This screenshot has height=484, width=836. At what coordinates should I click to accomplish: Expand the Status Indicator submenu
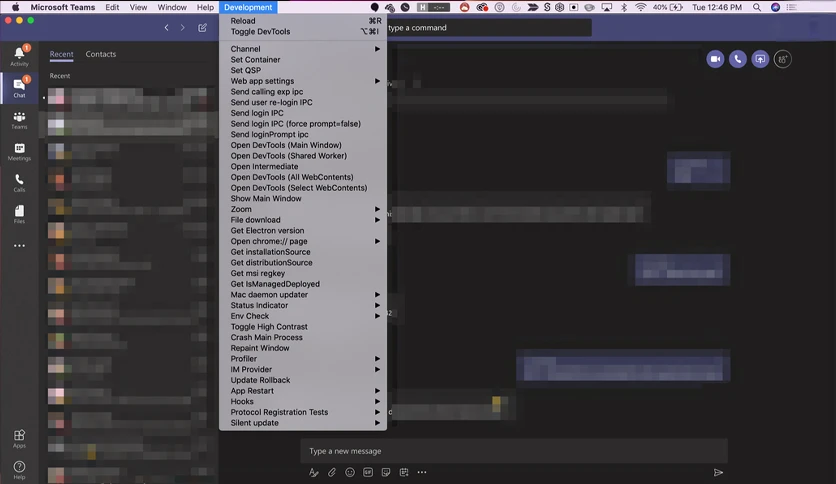coord(302,305)
